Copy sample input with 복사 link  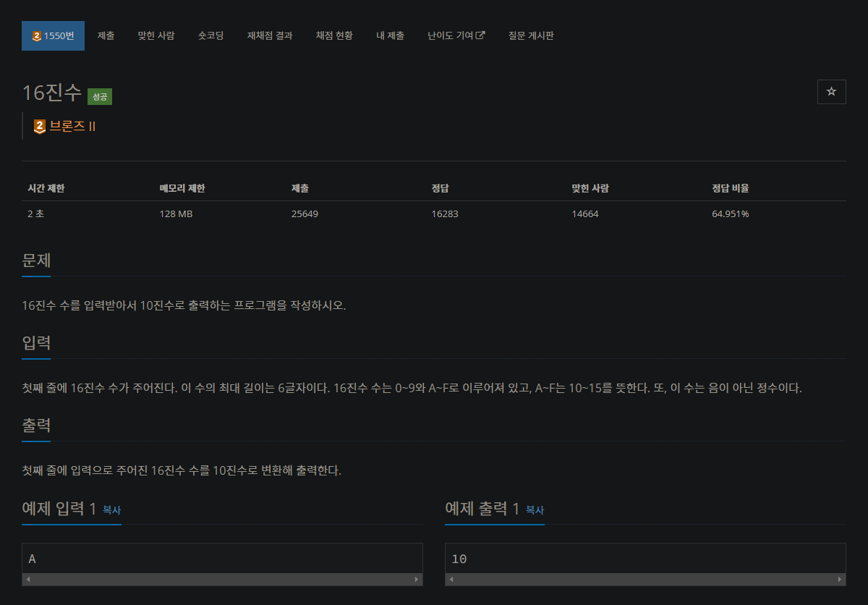(x=111, y=510)
